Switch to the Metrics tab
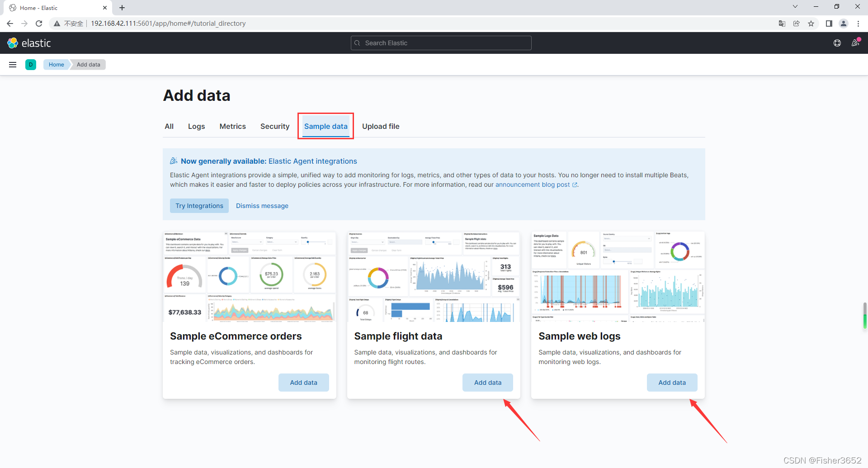868x468 pixels. click(x=233, y=127)
